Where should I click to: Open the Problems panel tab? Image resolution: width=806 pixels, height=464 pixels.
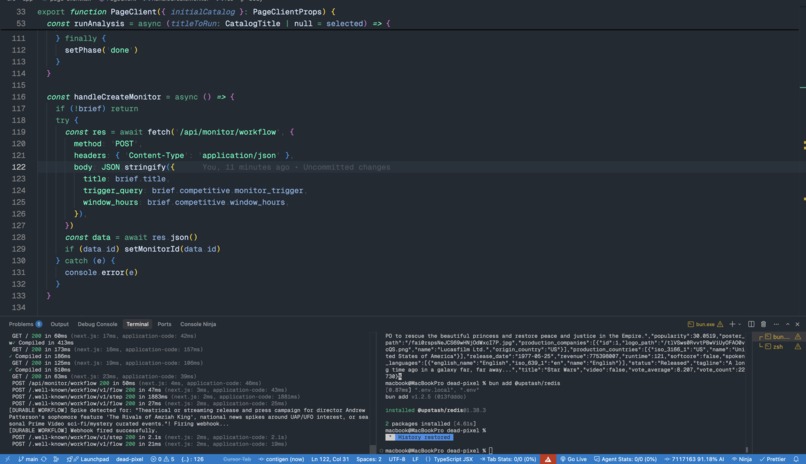(25, 324)
